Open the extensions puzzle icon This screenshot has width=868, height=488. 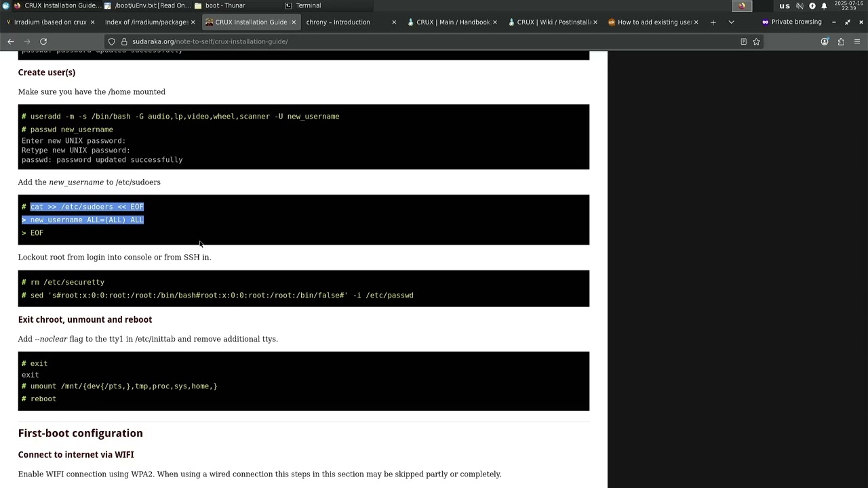click(x=841, y=41)
